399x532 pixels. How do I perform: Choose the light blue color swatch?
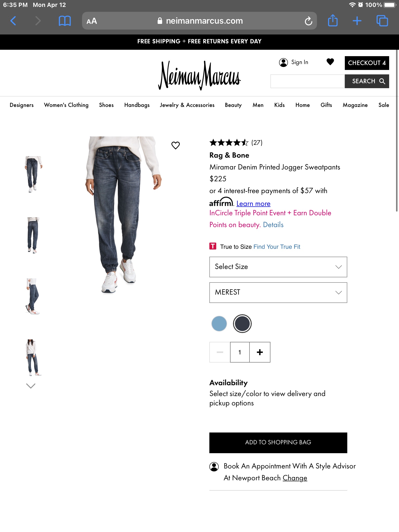pos(219,324)
